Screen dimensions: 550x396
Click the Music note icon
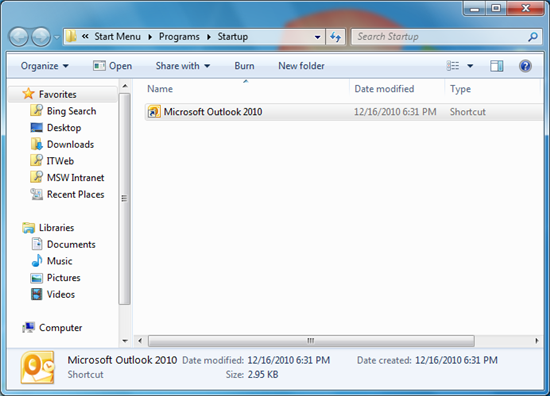pyautogui.click(x=36, y=261)
